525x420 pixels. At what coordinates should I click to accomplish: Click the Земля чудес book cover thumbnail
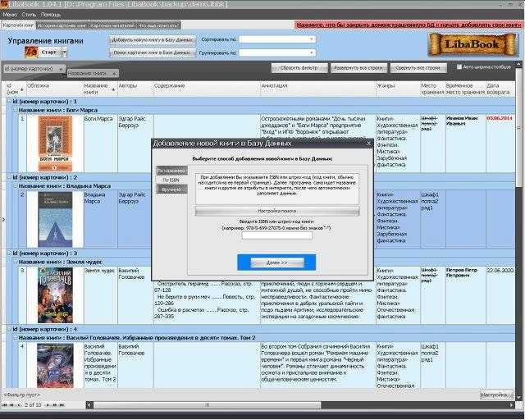coord(55,295)
